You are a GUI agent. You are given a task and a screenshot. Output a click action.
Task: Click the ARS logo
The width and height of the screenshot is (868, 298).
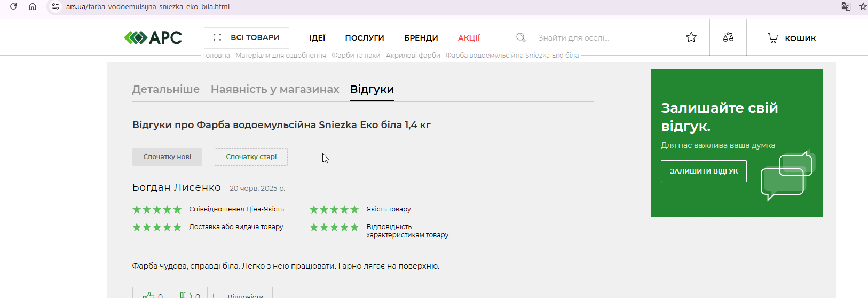tap(153, 37)
